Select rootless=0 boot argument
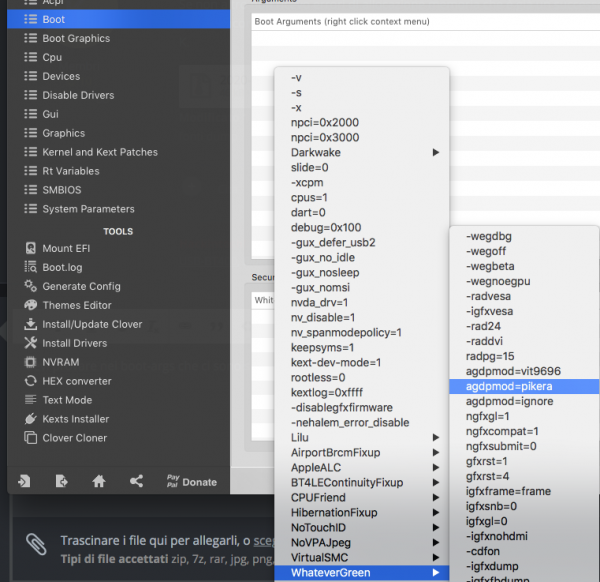 [x=362, y=378]
